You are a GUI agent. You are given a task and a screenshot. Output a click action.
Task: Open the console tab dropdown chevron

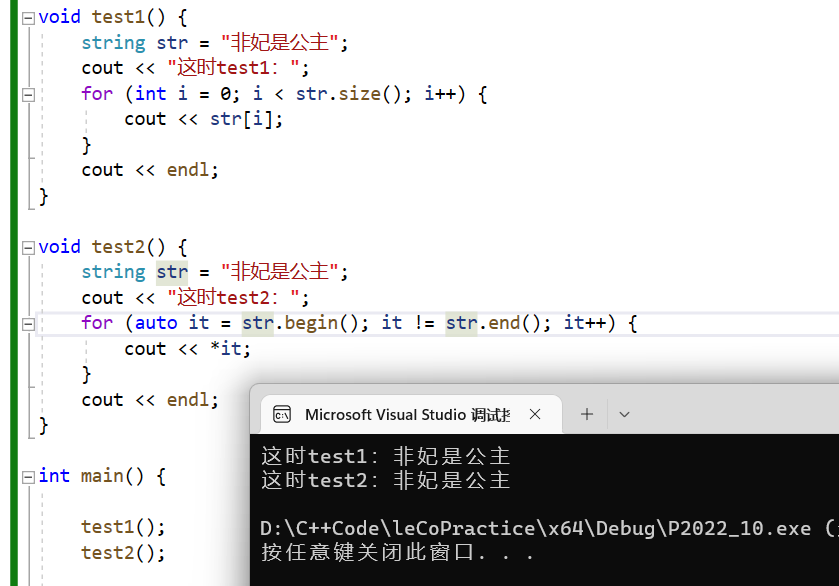click(624, 414)
